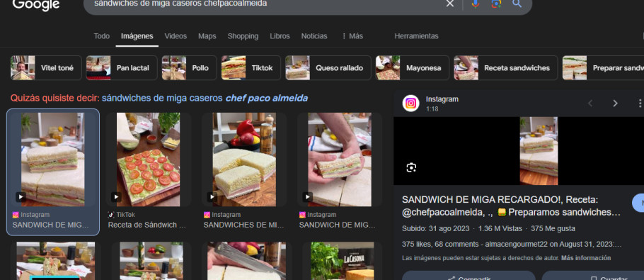Open Herramientas search tools
The height and width of the screenshot is (280, 644).
[416, 36]
